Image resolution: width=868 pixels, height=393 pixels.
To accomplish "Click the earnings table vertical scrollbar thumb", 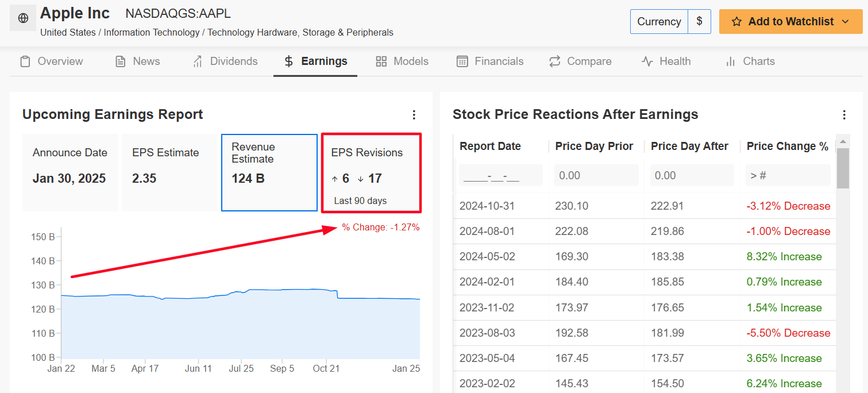I will [842, 168].
